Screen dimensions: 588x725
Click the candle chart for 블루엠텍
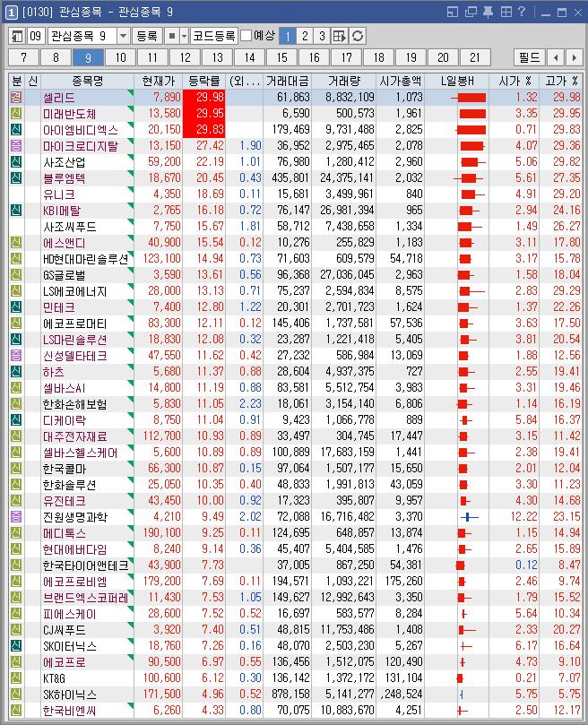pos(468,178)
